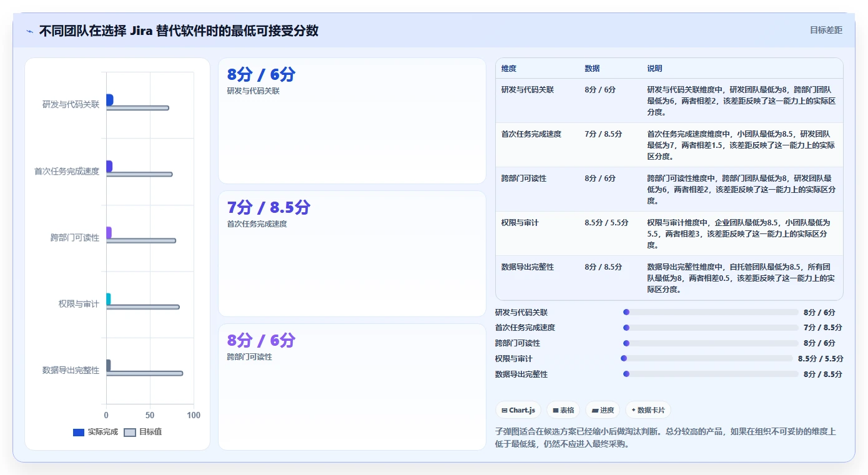The image size is (868, 475).
Task: Toggle the 实际完成 legend item
Action: [x=96, y=432]
